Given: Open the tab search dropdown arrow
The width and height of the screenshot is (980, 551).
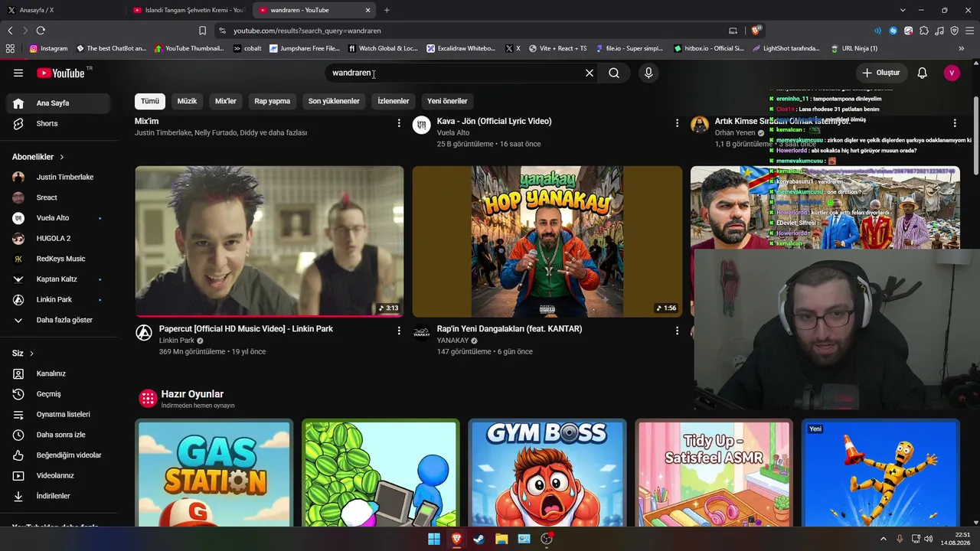Looking at the screenshot, I should point(903,10).
